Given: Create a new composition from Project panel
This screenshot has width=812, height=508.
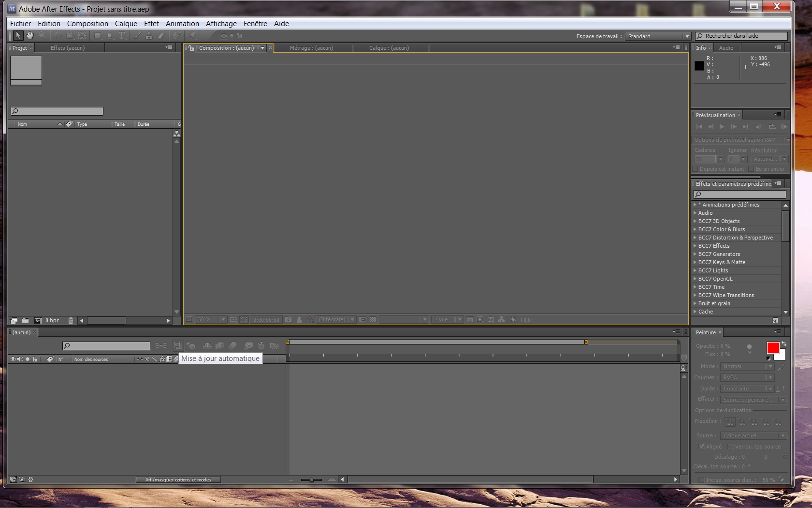Looking at the screenshot, I should 37,321.
